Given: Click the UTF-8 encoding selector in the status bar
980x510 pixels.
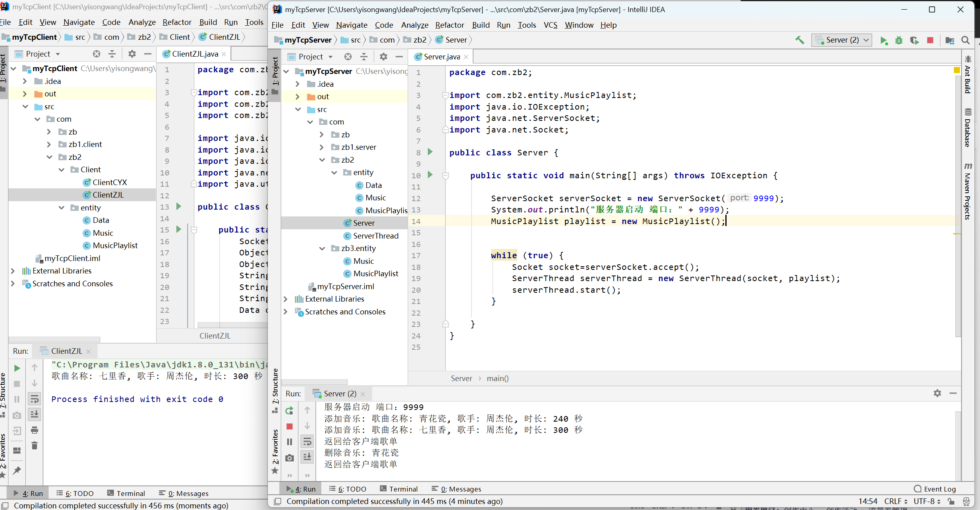Looking at the screenshot, I should tap(927, 501).
